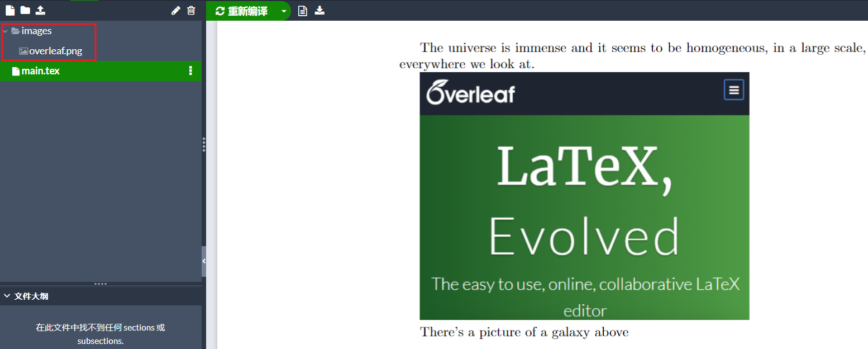Click the hamburger menu icon in the PDF image

734,89
